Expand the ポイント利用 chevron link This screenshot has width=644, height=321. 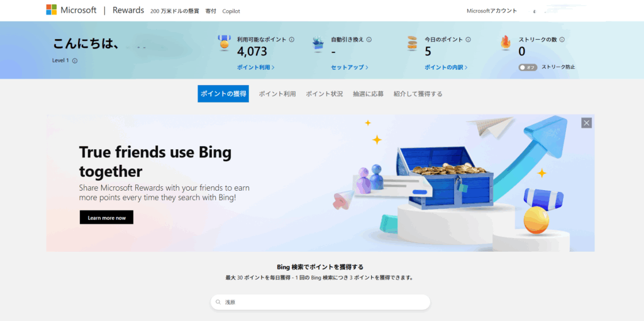click(x=255, y=67)
